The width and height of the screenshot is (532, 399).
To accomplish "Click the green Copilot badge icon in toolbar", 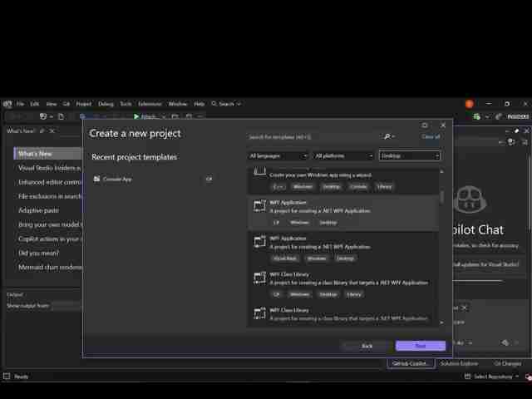I will [x=476, y=116].
